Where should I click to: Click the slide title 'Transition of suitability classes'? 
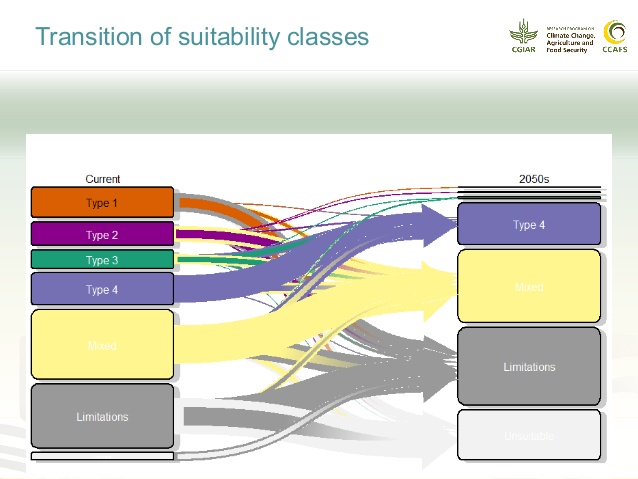202,37
